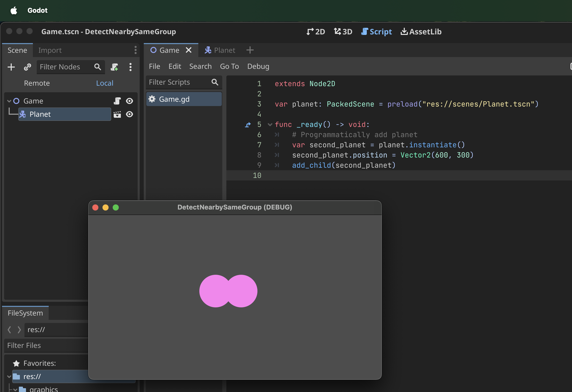
Task: Click the override arrow on line 5
Action: (x=248, y=125)
